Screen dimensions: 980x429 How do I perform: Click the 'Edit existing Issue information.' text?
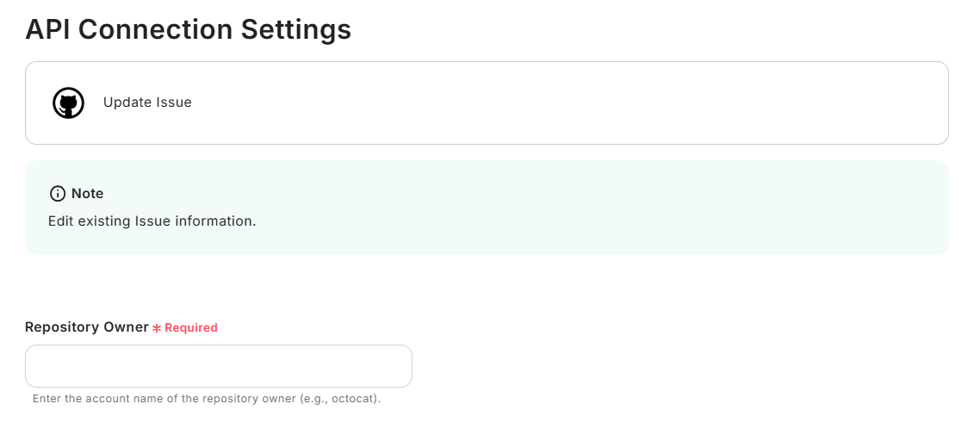tap(152, 221)
